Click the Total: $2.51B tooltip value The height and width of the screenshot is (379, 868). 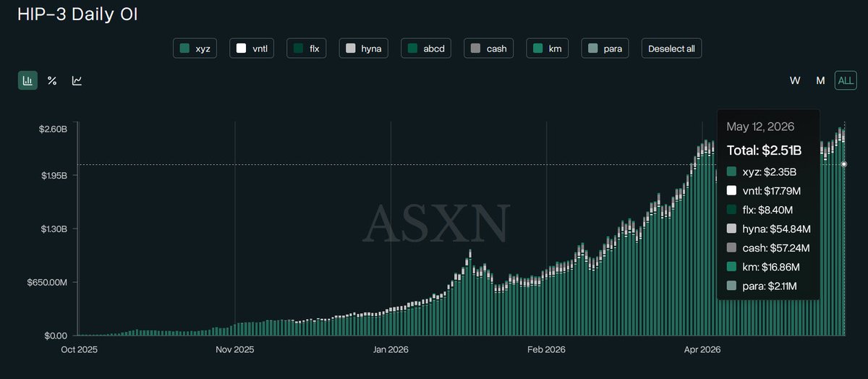(x=764, y=150)
